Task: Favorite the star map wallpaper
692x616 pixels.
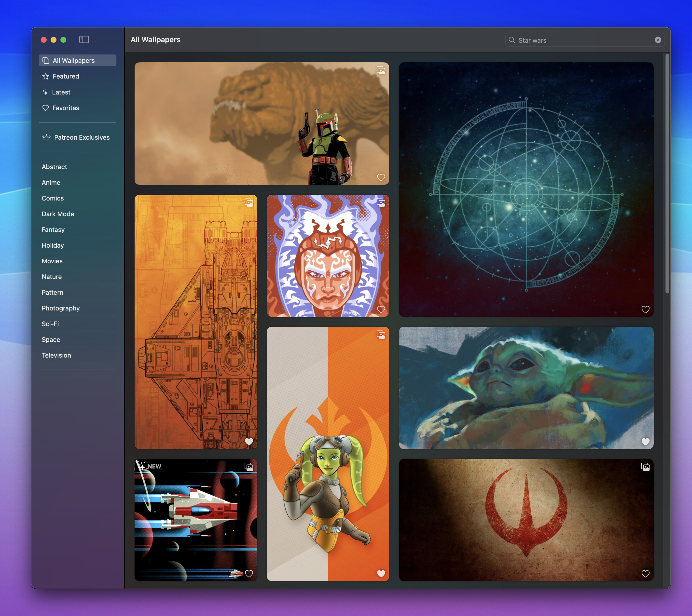Action: point(645,309)
